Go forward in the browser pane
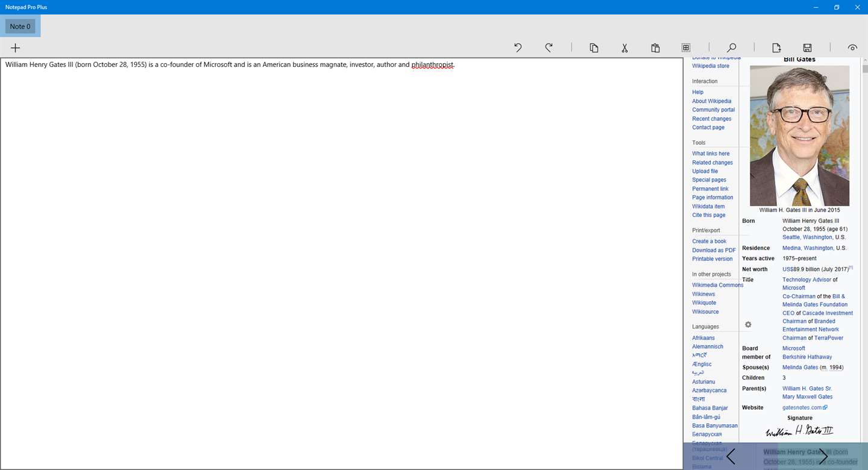Screen dimensions: 868x470 pos(822,456)
